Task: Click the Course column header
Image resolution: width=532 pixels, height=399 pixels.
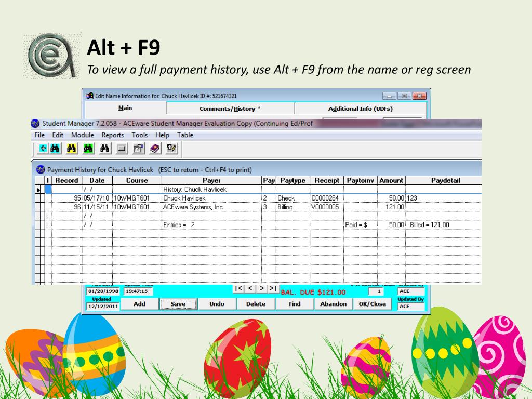Action: point(137,180)
